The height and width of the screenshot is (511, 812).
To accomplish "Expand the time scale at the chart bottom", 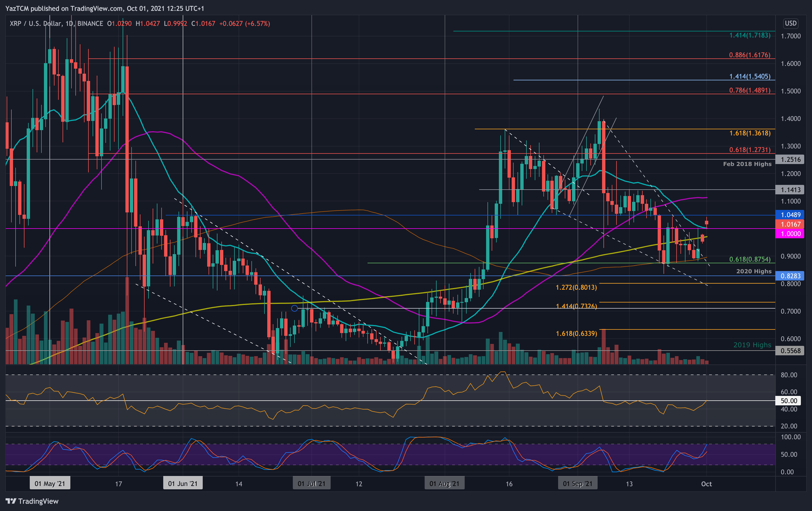I will [x=405, y=483].
